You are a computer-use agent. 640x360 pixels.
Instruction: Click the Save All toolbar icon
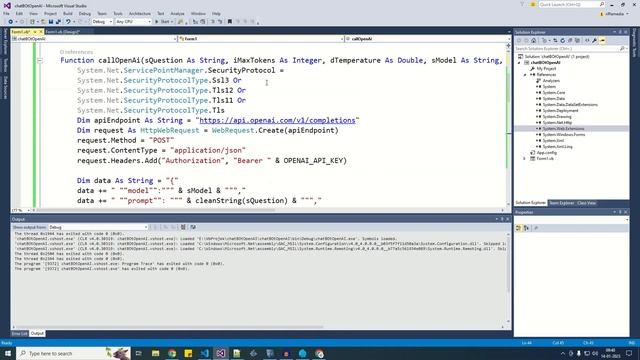(x=58, y=22)
